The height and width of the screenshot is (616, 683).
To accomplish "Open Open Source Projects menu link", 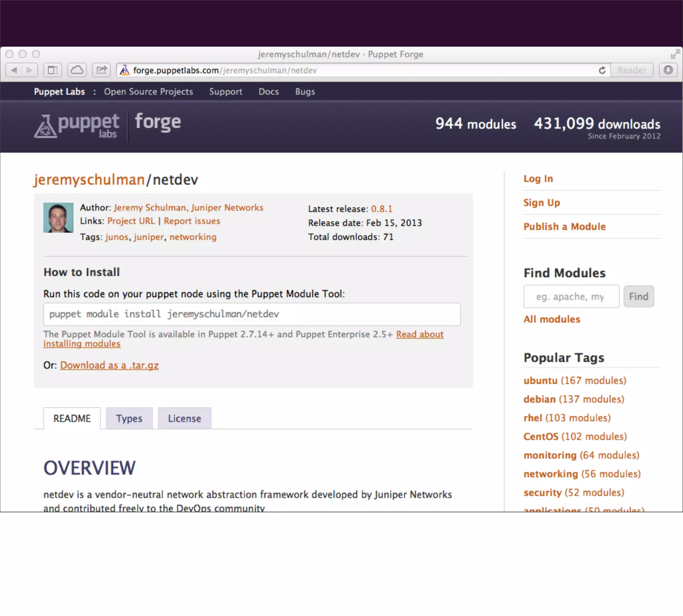I will [148, 92].
